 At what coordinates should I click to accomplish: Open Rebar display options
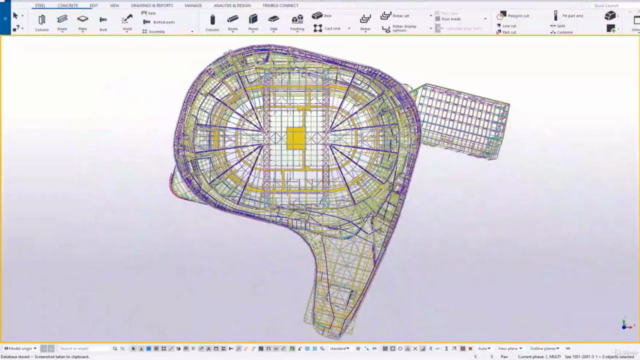coord(399,28)
